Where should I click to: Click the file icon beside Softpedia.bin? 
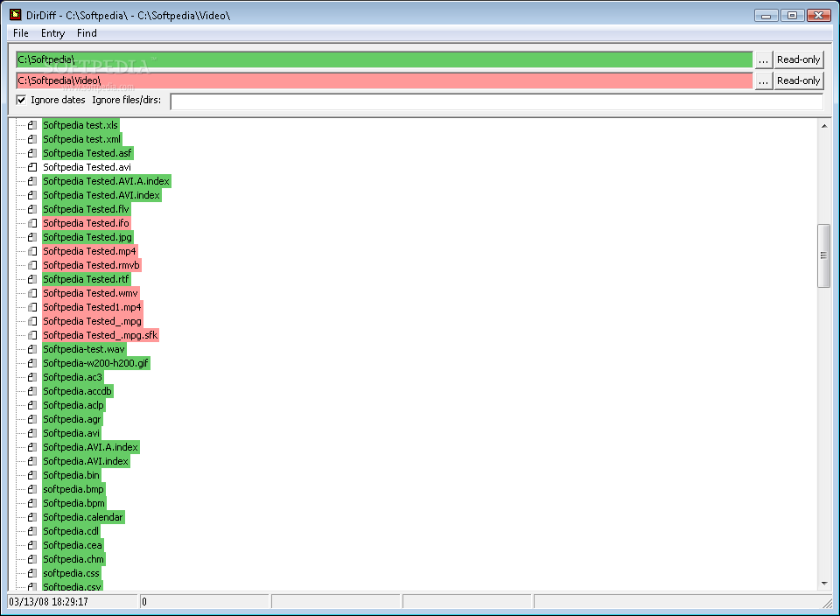pos(32,475)
